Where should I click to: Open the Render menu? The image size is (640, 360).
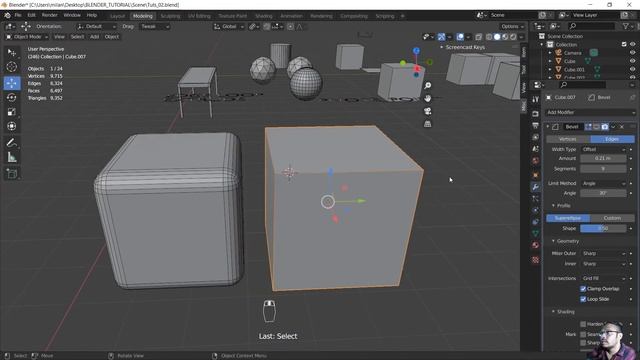(49, 15)
